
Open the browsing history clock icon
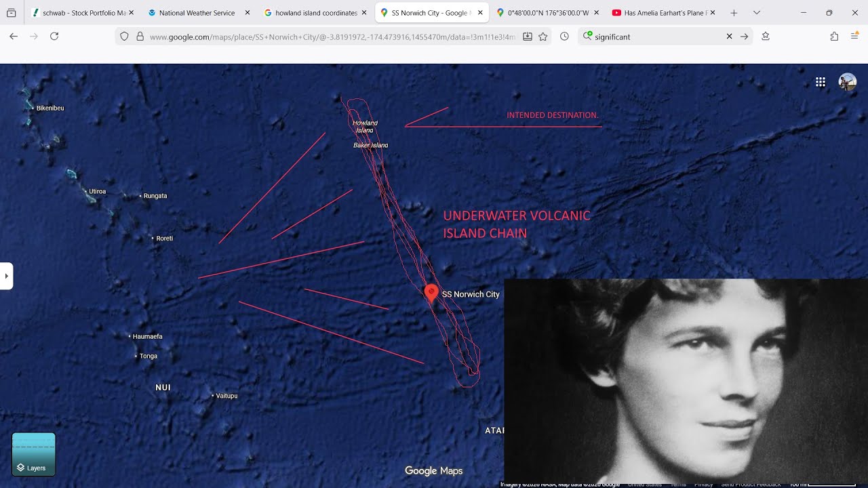[x=564, y=37]
